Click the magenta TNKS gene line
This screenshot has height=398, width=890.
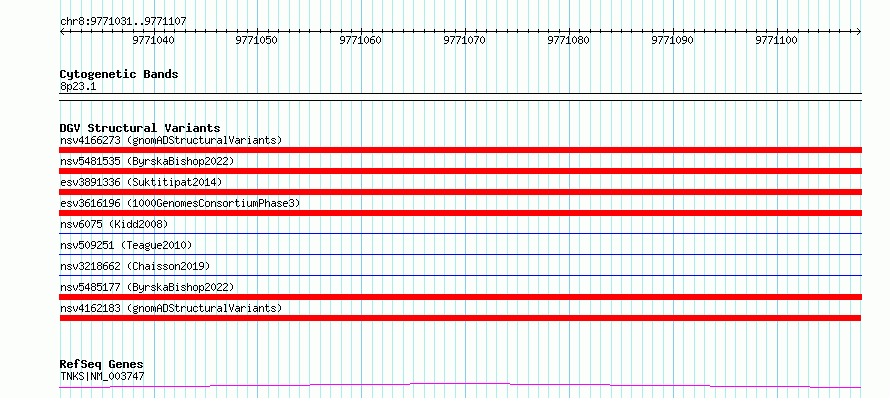pos(460,386)
